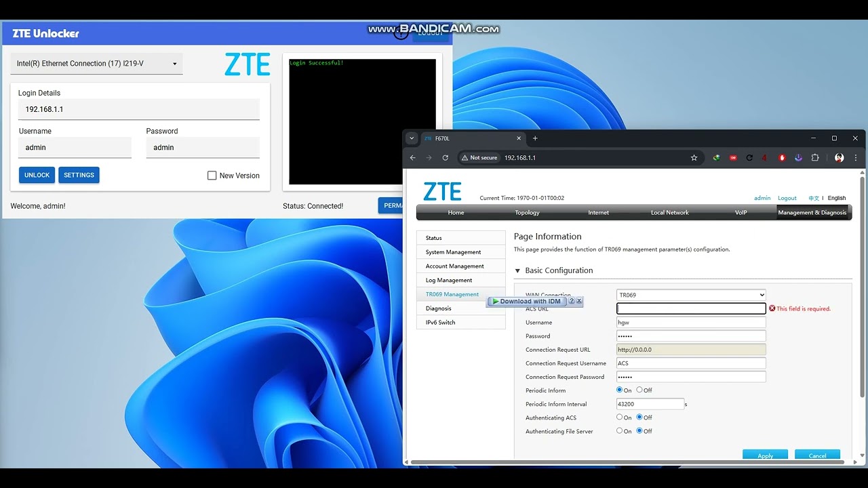Minimize the Chrome window

[x=814, y=138]
